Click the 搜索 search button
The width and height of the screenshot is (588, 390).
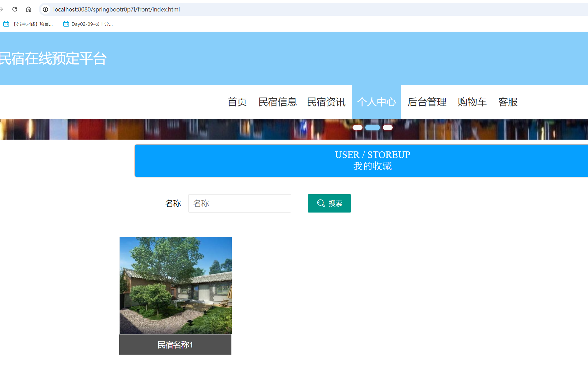point(329,203)
